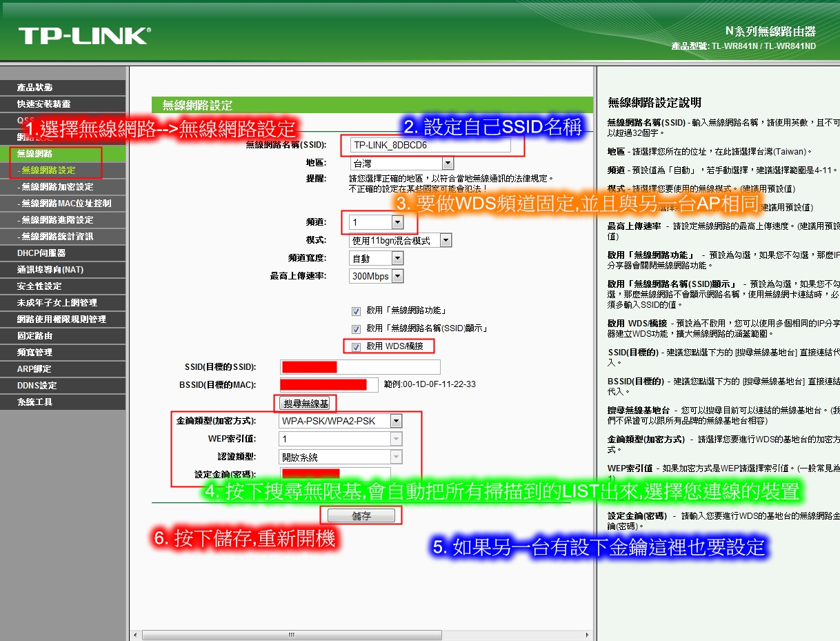
Task: Open 無線網路MAC位址控制 submenu item
Action: coord(63,204)
